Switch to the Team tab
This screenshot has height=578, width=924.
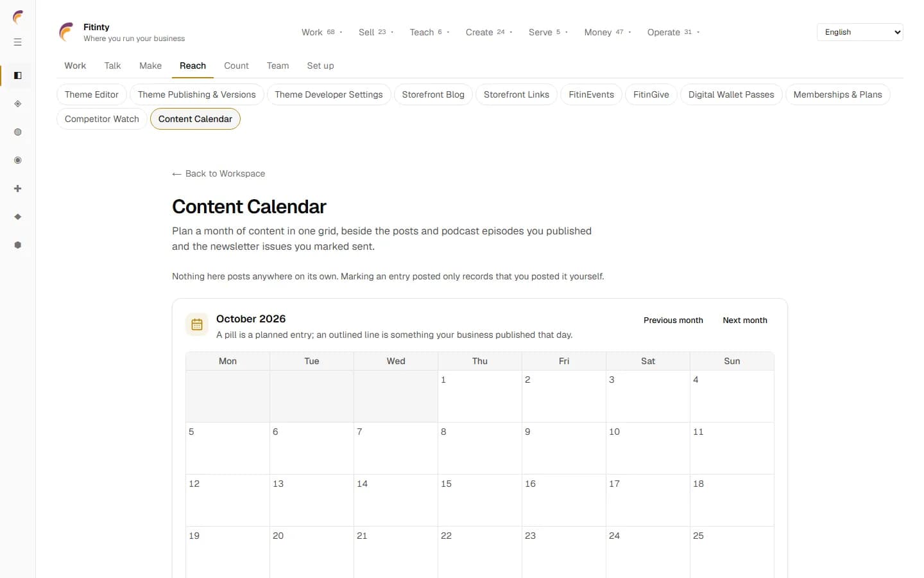coord(278,66)
